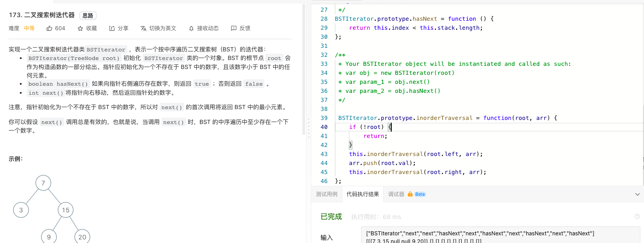Click line number 28 in editor gutter
Screen dimensions: 644x243
pos(324,18)
